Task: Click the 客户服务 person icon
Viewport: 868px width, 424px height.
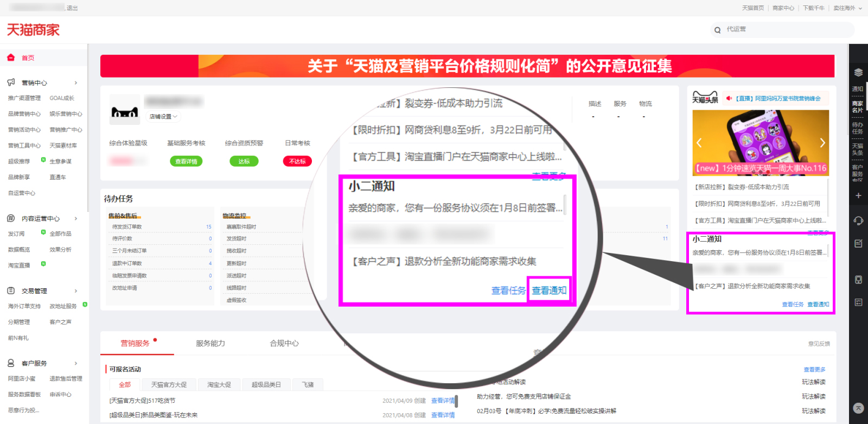Action: (11, 363)
